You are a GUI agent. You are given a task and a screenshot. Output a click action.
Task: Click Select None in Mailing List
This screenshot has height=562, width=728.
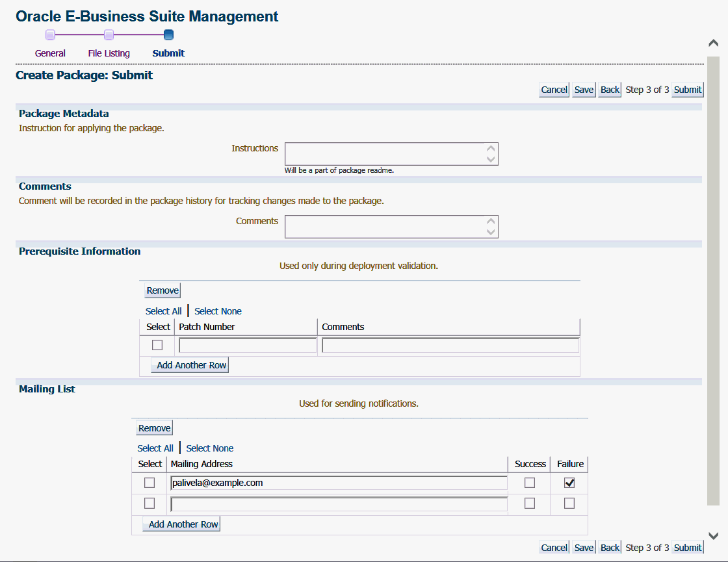[210, 448]
